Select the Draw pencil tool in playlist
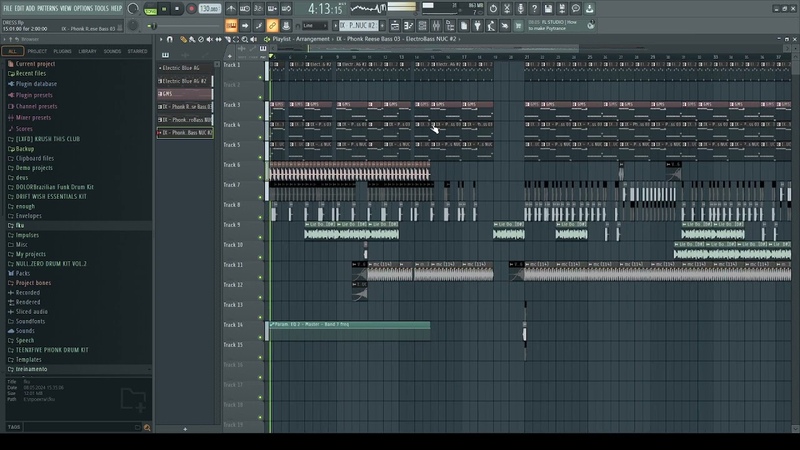 point(183,39)
